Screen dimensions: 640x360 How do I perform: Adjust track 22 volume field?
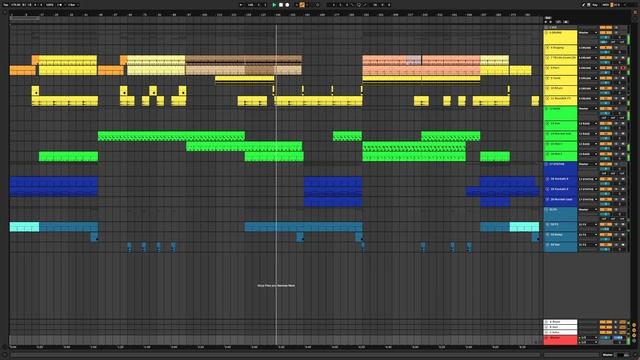coord(606,229)
